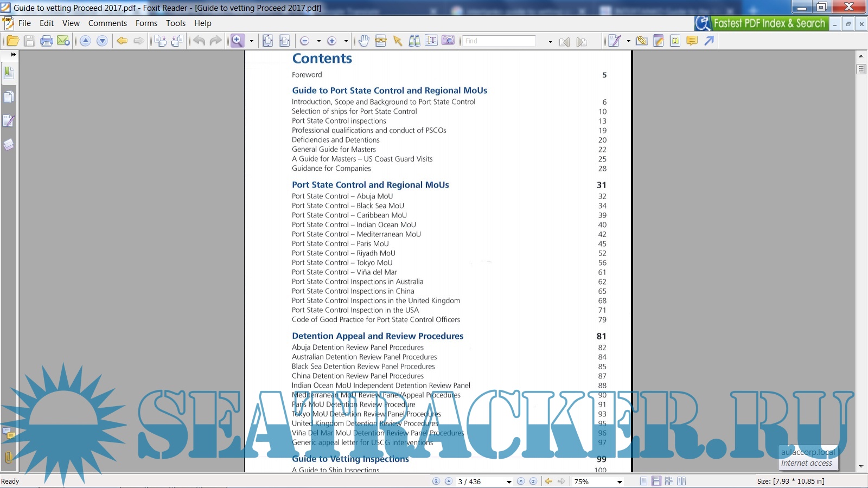Open the Comments menu
The height and width of the screenshot is (488, 868).
[107, 23]
